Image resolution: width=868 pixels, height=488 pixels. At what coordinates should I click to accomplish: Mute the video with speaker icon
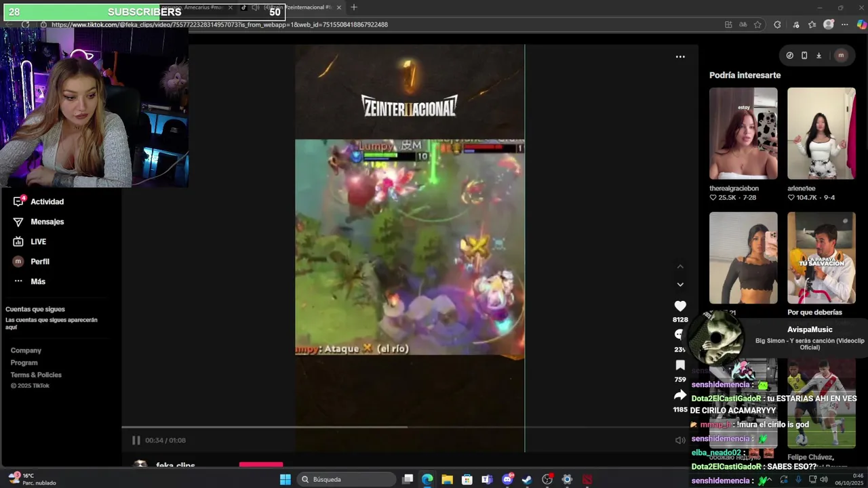[x=680, y=440]
